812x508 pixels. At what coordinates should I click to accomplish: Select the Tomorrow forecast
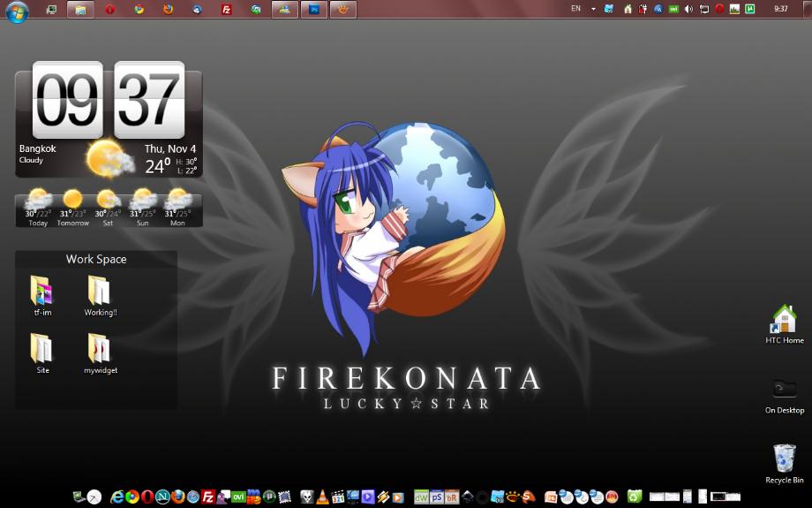[x=73, y=208]
